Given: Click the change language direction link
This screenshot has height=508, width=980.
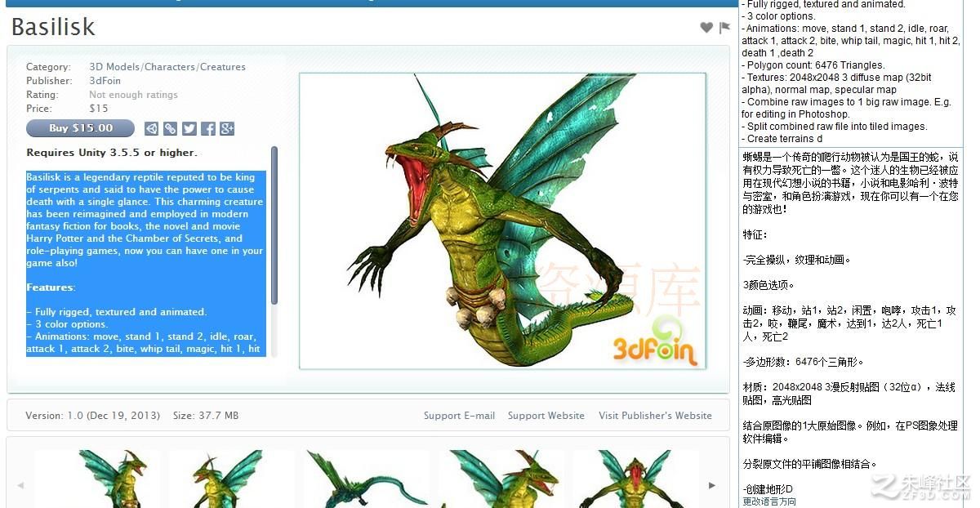Looking at the screenshot, I should [x=769, y=501].
